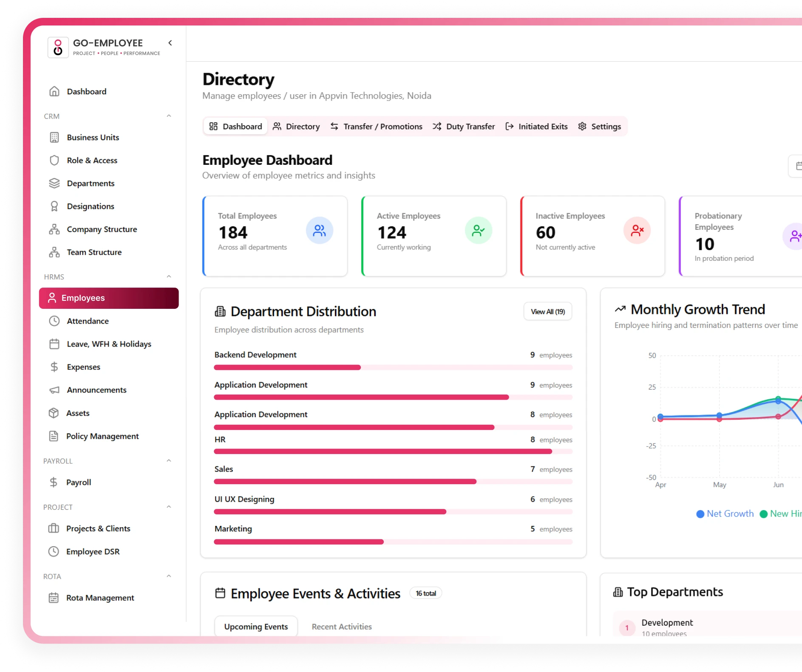The width and height of the screenshot is (802, 672).
Task: Open the Settings tab
Action: tap(600, 126)
